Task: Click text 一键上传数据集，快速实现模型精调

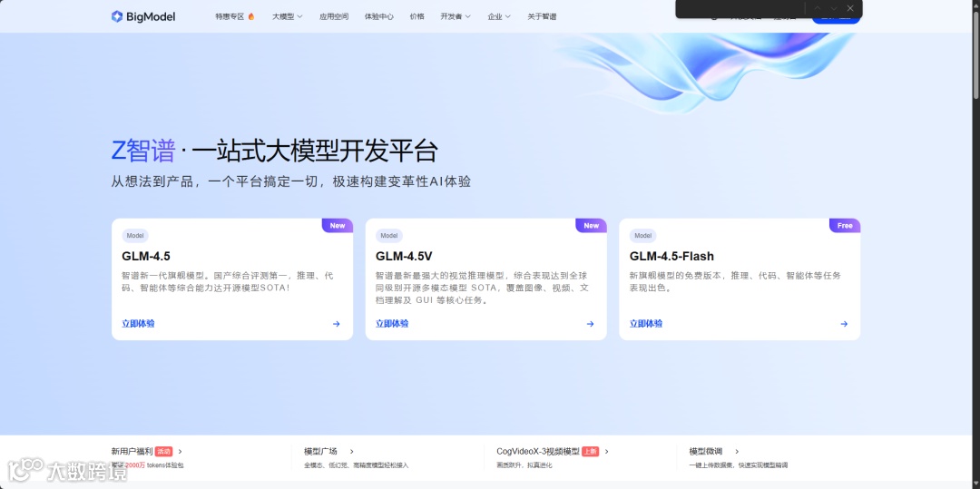Action: point(738,466)
